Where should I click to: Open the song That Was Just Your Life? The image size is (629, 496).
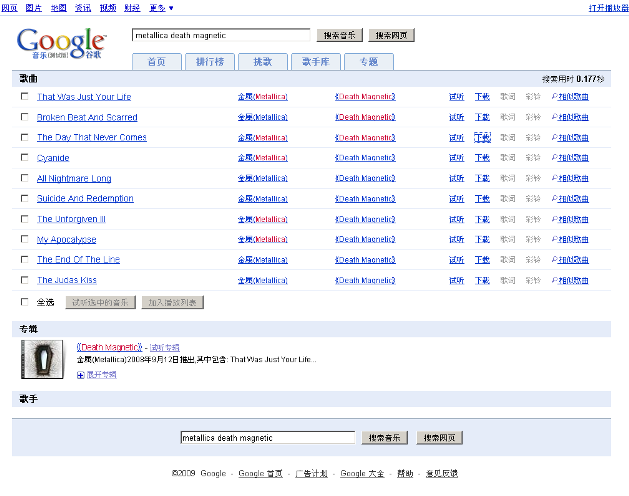click(x=84, y=97)
